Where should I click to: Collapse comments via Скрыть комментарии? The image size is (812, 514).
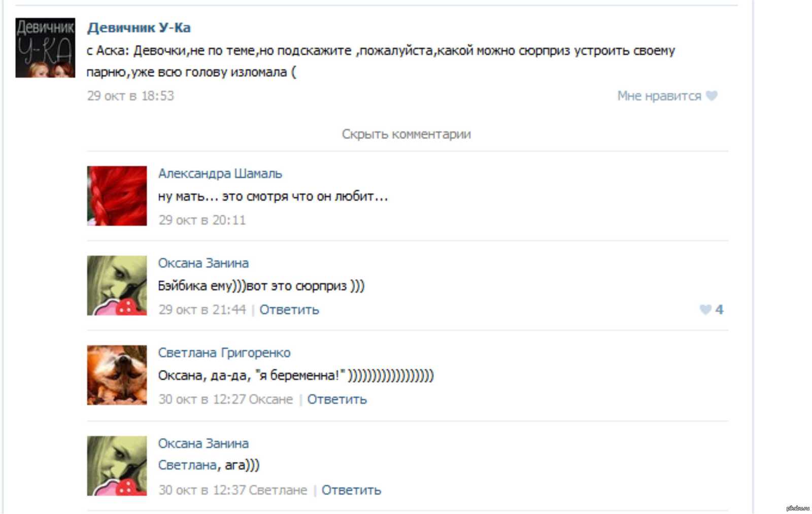[x=406, y=134]
